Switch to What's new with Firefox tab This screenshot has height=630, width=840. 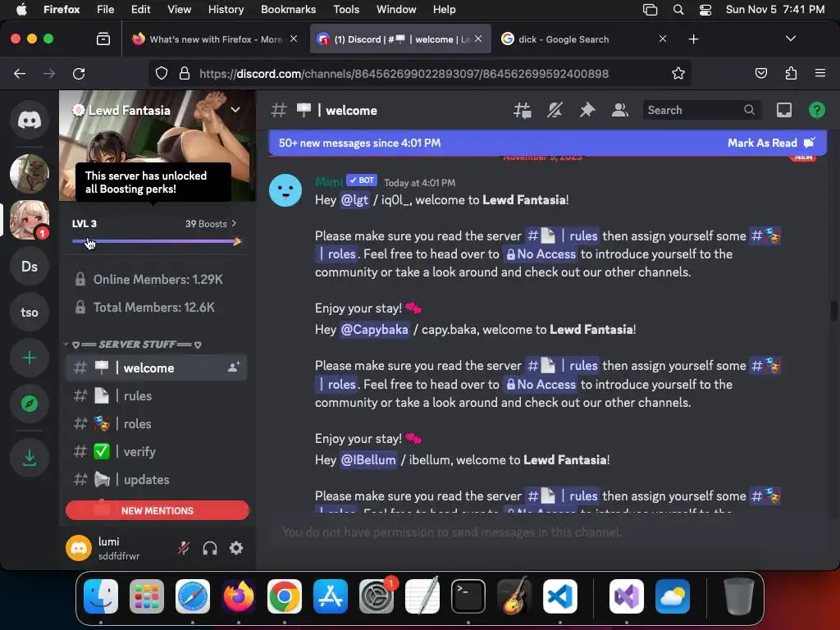tap(214, 39)
